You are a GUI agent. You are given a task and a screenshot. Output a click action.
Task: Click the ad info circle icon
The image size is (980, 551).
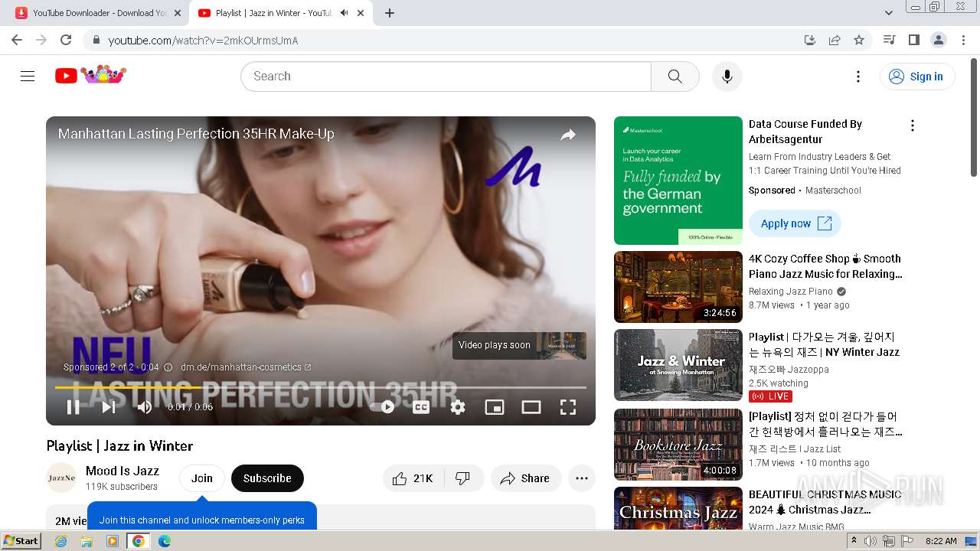pyautogui.click(x=168, y=367)
